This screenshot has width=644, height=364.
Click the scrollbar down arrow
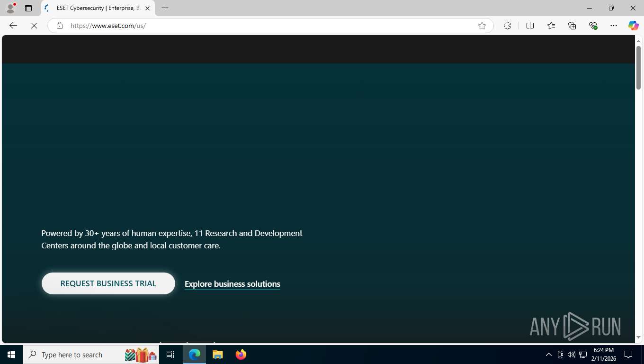click(638, 337)
